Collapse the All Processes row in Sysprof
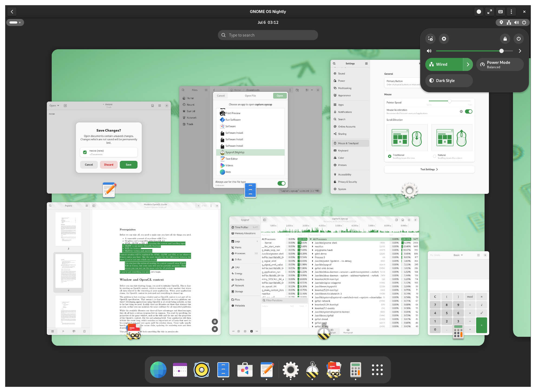536x392 pixels. pos(311,239)
